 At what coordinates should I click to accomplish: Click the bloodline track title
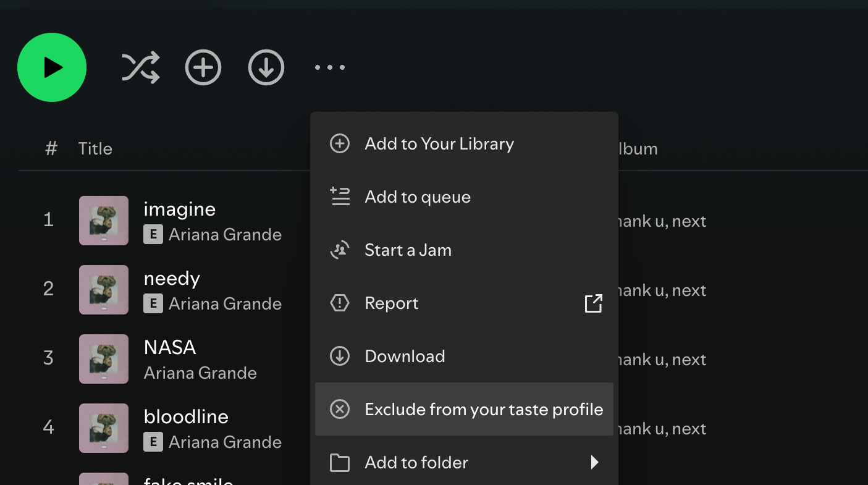click(x=186, y=417)
